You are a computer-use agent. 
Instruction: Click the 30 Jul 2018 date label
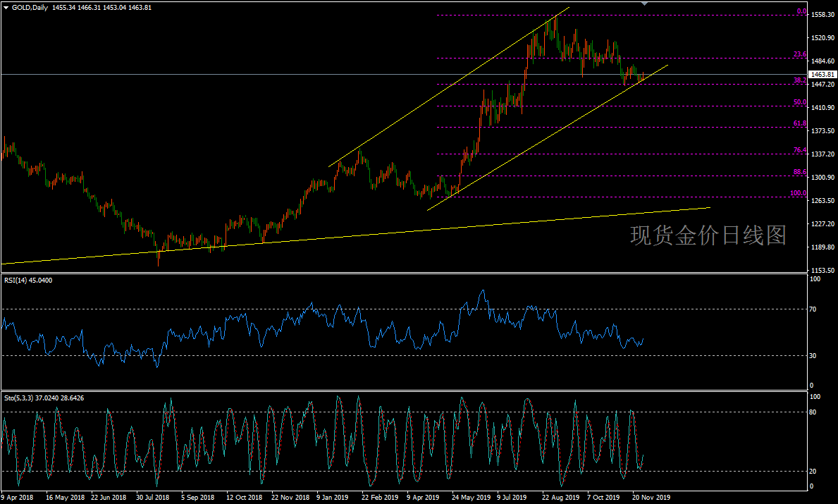coord(153,498)
